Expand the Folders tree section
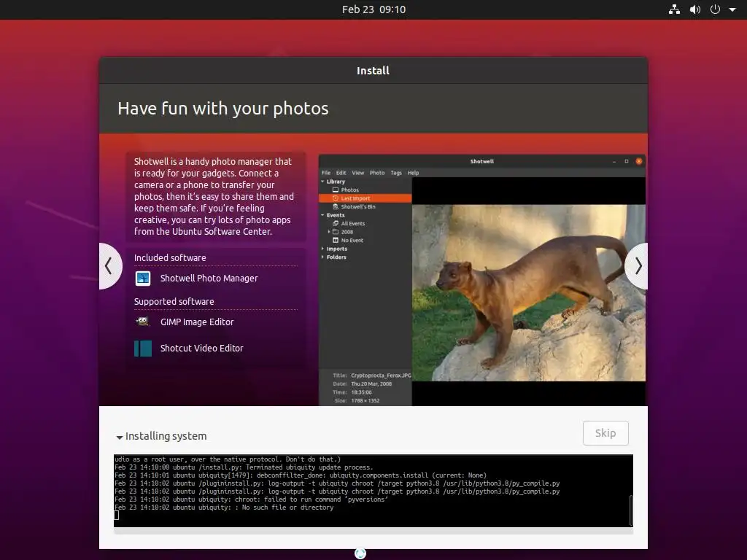The image size is (747, 560). pyautogui.click(x=322, y=257)
